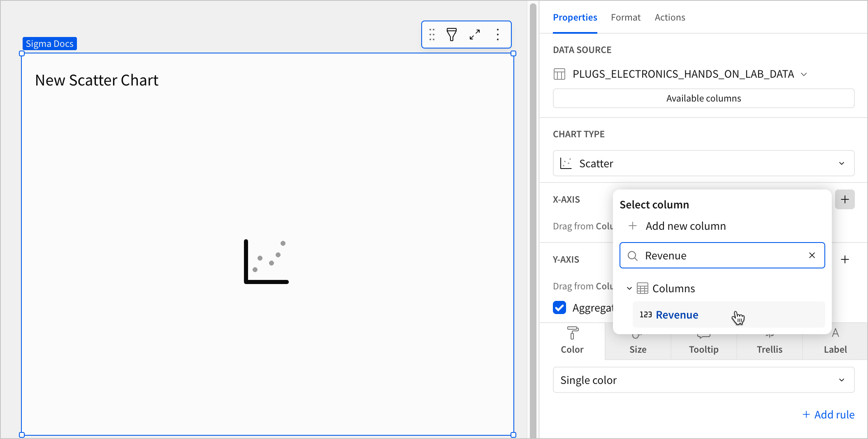Collapse the Columns group in Select column popup

tap(629, 288)
